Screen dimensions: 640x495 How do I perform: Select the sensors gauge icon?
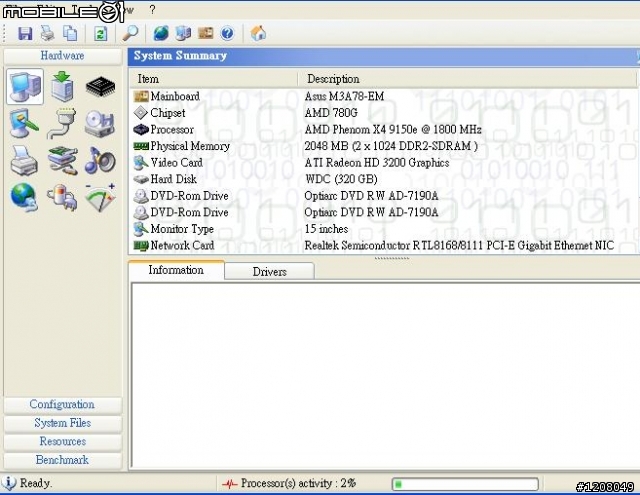(x=100, y=198)
